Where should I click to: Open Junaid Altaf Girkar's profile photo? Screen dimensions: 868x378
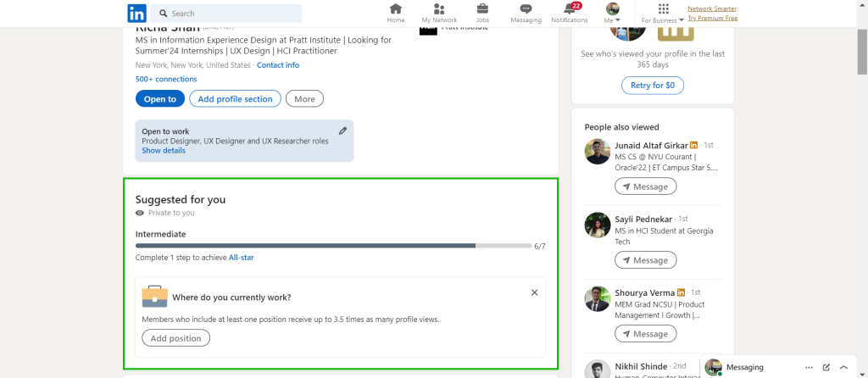[598, 152]
